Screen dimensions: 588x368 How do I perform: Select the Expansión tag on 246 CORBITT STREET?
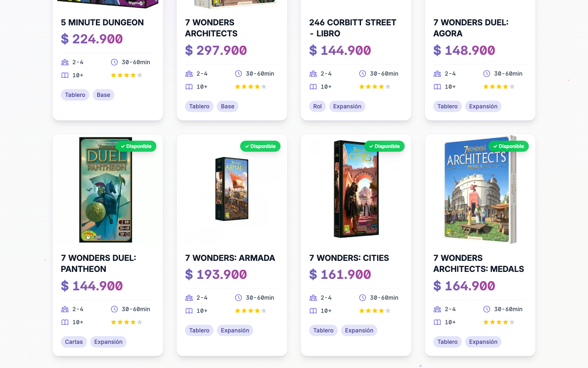tap(347, 106)
